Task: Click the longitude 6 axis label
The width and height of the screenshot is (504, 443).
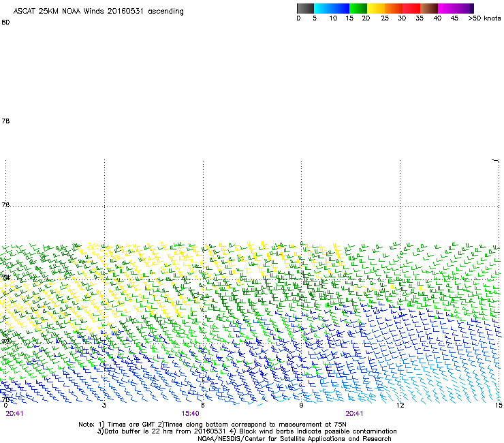Action: click(x=203, y=406)
